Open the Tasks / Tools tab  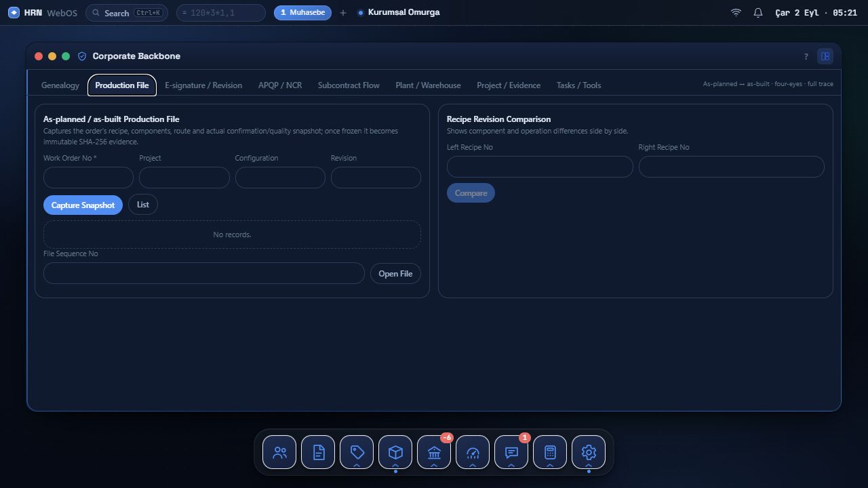click(x=578, y=85)
